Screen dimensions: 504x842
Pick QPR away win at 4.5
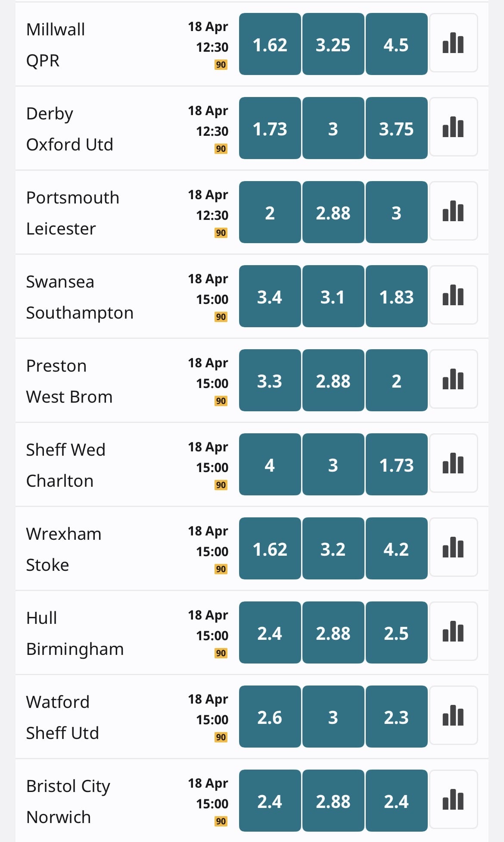397,44
